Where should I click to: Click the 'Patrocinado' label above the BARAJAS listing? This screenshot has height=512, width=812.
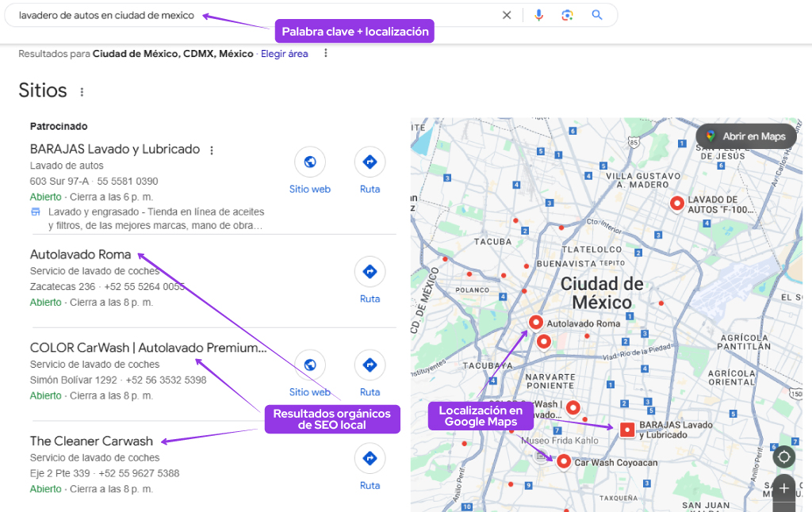(x=59, y=126)
